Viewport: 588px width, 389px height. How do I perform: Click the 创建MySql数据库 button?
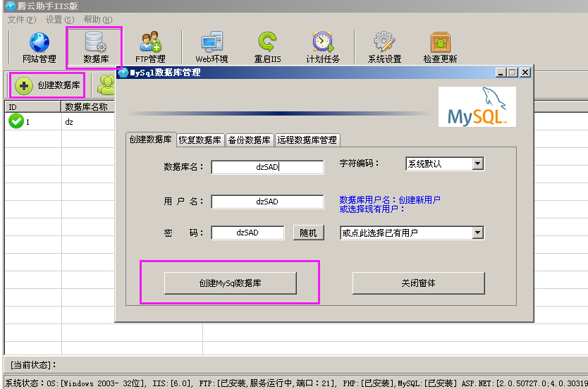231,283
